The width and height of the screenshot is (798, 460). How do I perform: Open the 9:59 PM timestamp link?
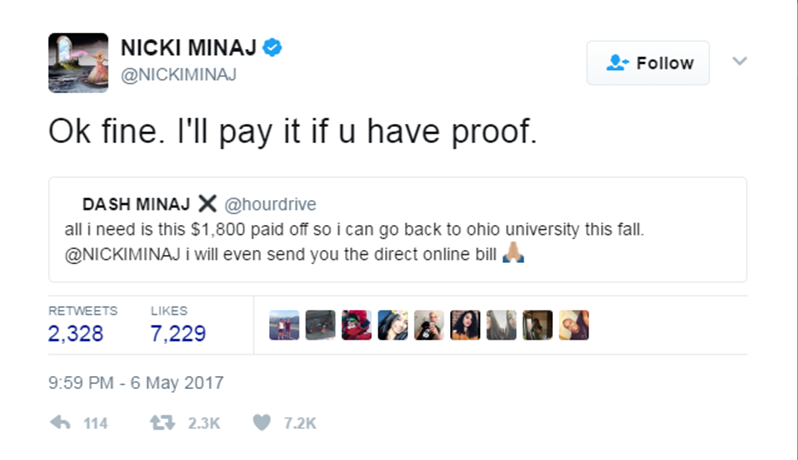(136, 383)
